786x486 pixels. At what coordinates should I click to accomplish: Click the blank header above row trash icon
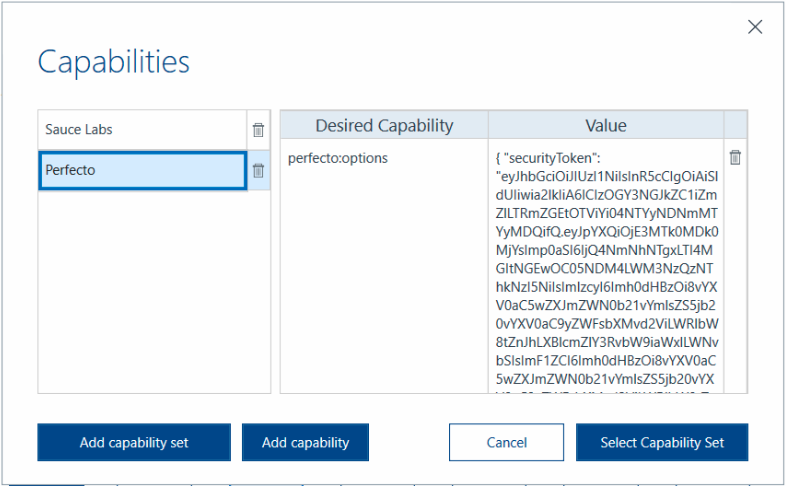(x=735, y=125)
